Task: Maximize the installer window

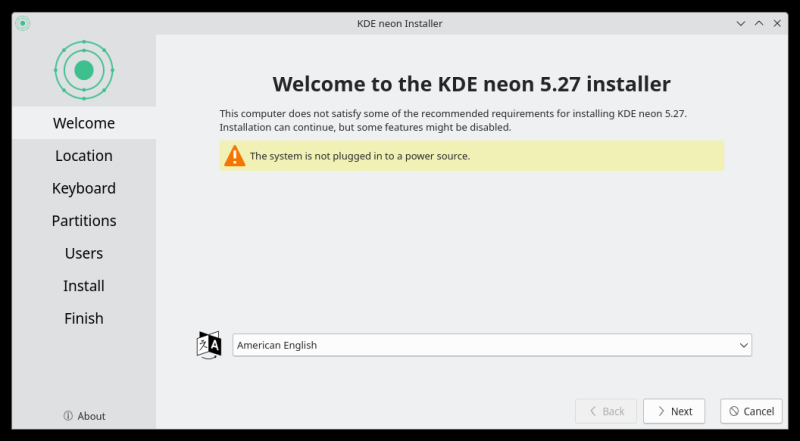Action: [759, 23]
